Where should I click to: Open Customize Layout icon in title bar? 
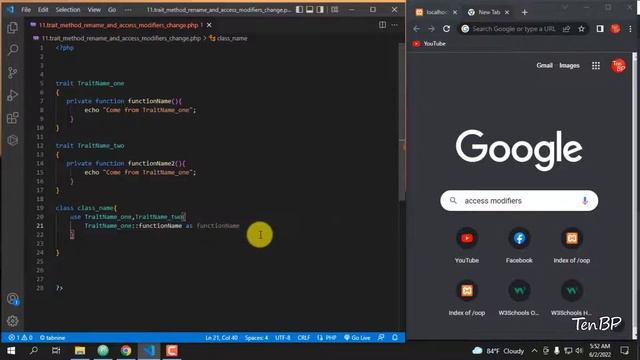(x=335, y=9)
